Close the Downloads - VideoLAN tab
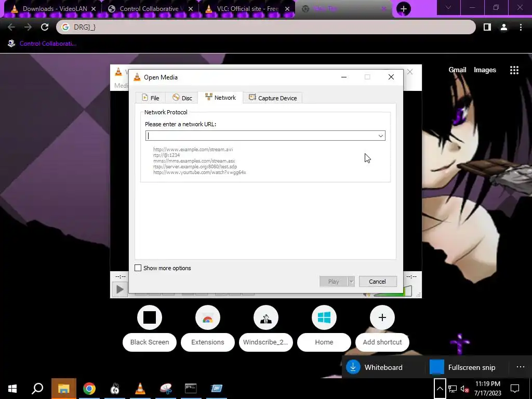Image resolution: width=532 pixels, height=399 pixels. point(94,9)
